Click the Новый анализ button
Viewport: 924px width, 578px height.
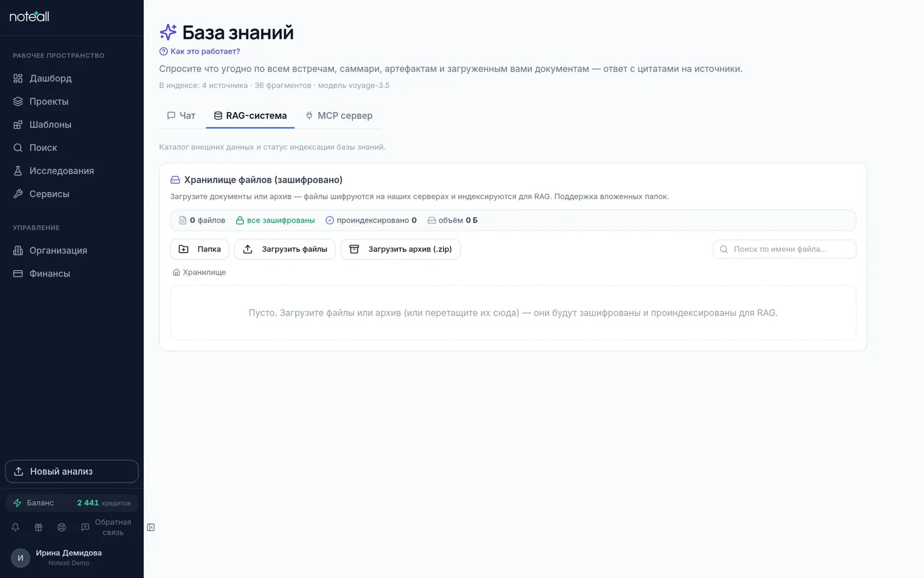72,471
